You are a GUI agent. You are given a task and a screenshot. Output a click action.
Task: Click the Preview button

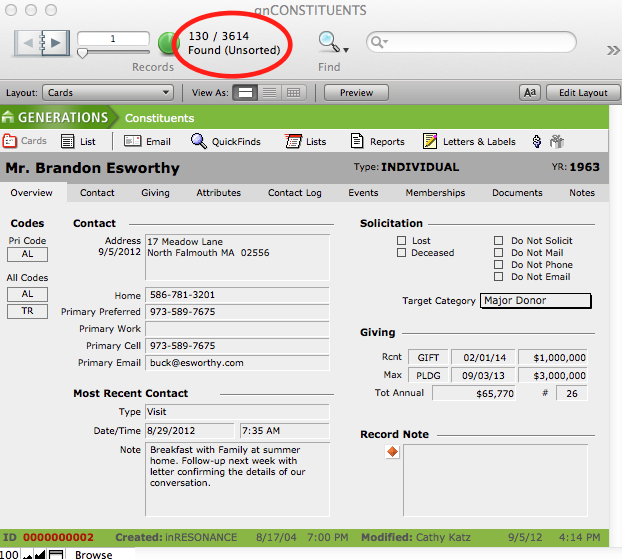pos(356,93)
